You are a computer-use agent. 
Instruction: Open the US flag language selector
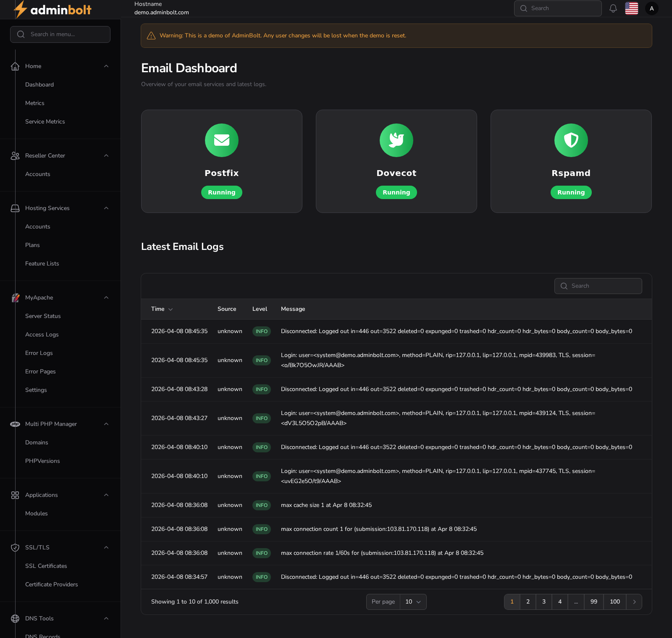point(632,8)
